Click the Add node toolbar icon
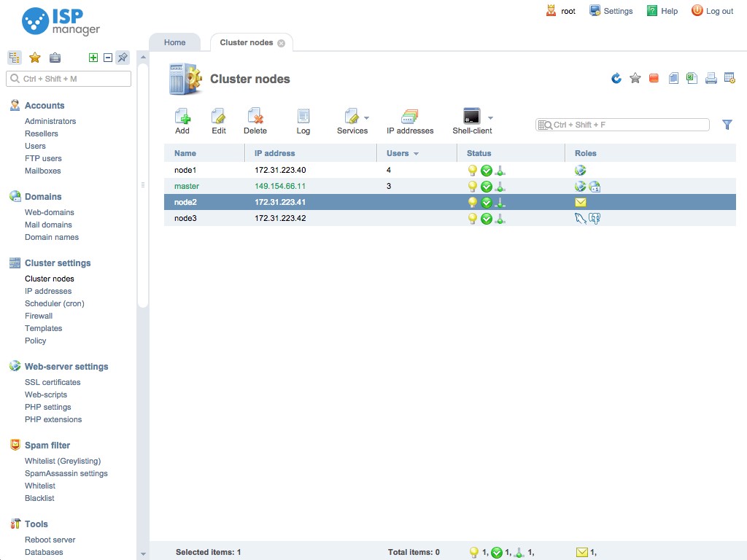Screen dimensions: 747x560 182,120
